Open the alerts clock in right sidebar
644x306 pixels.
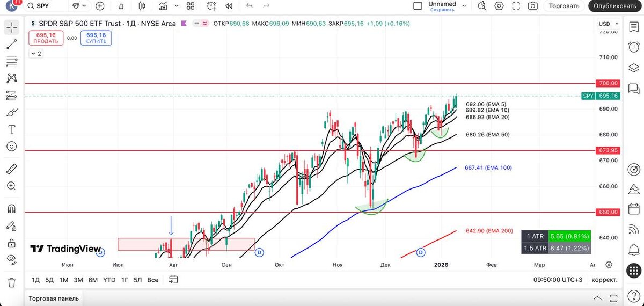[634, 47]
